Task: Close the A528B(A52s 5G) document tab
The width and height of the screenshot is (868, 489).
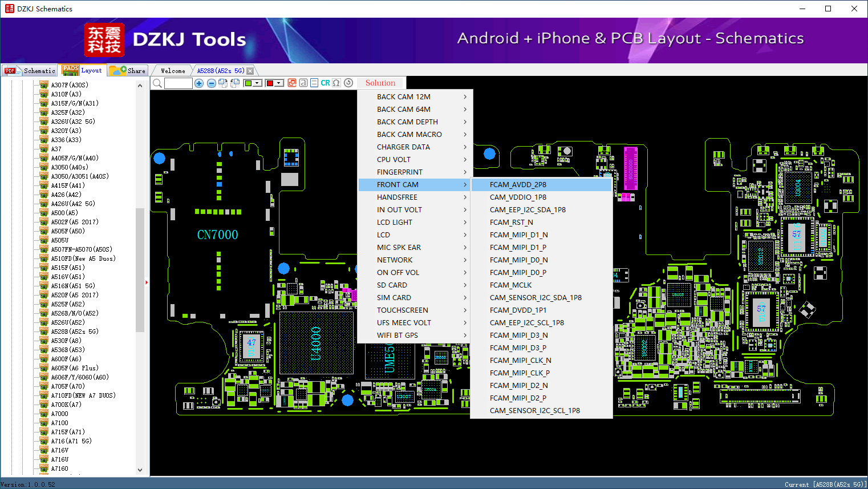Action: (250, 71)
